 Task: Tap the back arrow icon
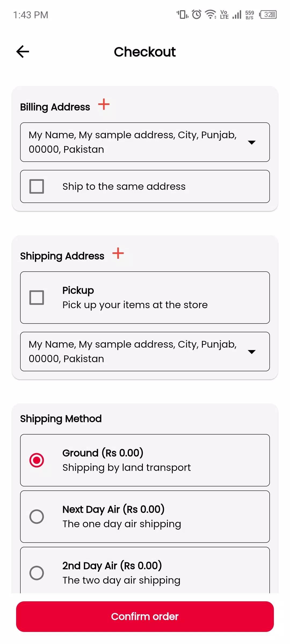(x=23, y=52)
